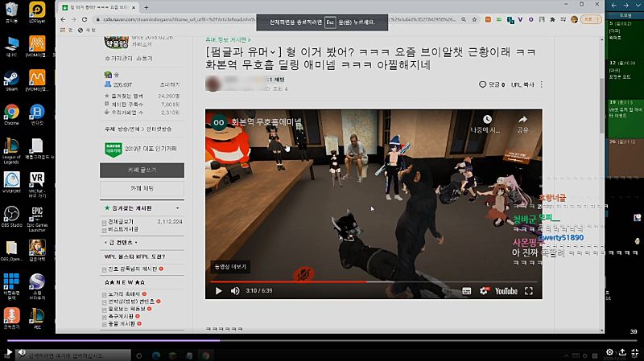Click the orange extension icon in toolbar
The width and height of the screenshot is (644, 361).
(x=488, y=19)
